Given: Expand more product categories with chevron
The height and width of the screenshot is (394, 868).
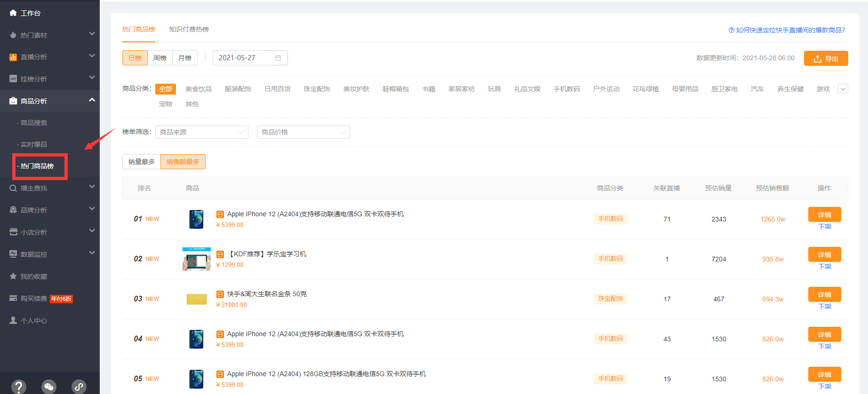Looking at the screenshot, I should pyautogui.click(x=843, y=89).
